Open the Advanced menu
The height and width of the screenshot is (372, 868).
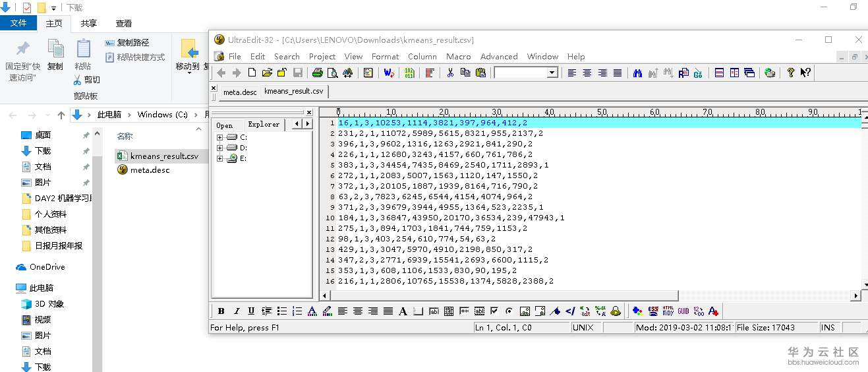[499, 57]
